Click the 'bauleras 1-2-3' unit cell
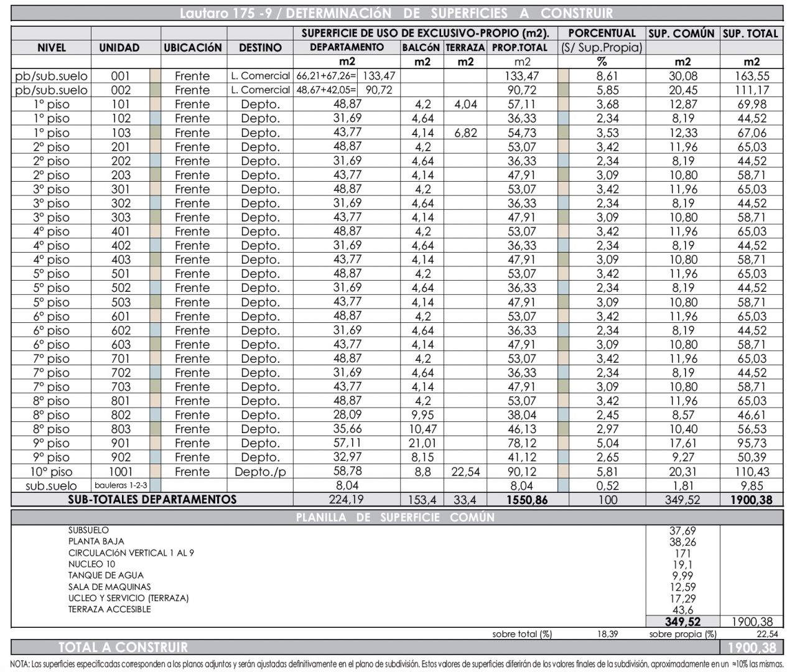Viewport: 787px width, 672px height. pyautogui.click(x=121, y=485)
